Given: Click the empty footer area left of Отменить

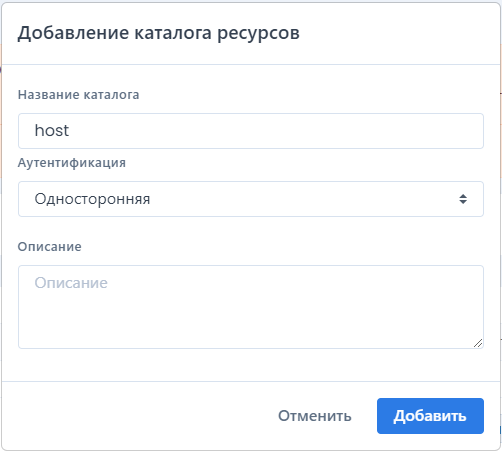Looking at the screenshot, I should (140, 416).
